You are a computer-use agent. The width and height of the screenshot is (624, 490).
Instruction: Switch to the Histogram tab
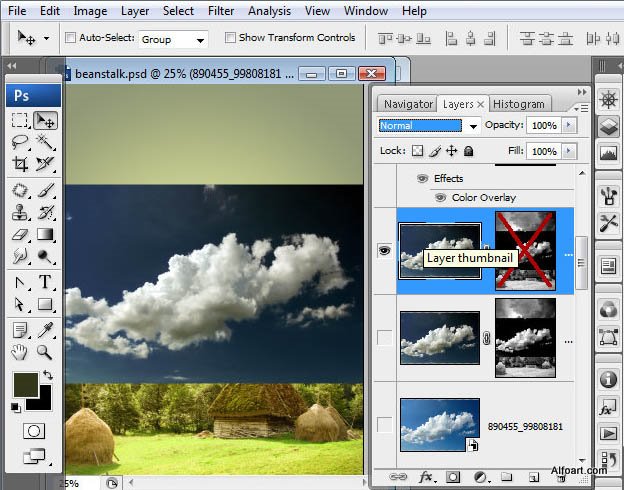519,104
